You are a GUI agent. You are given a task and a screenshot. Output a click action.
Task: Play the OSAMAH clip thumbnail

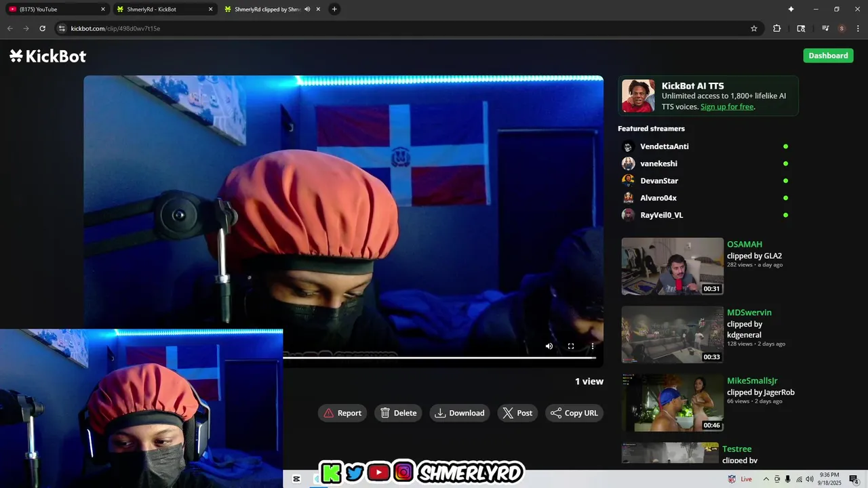point(673,266)
